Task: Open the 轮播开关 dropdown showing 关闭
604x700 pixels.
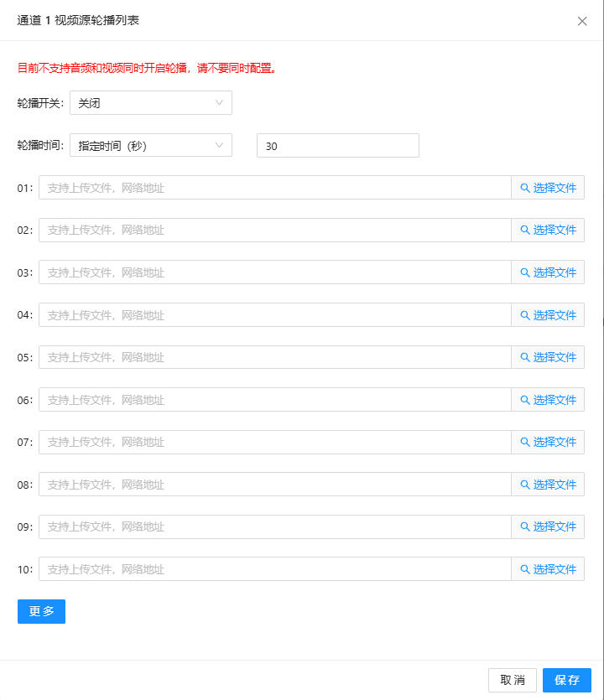Action: 151,102
